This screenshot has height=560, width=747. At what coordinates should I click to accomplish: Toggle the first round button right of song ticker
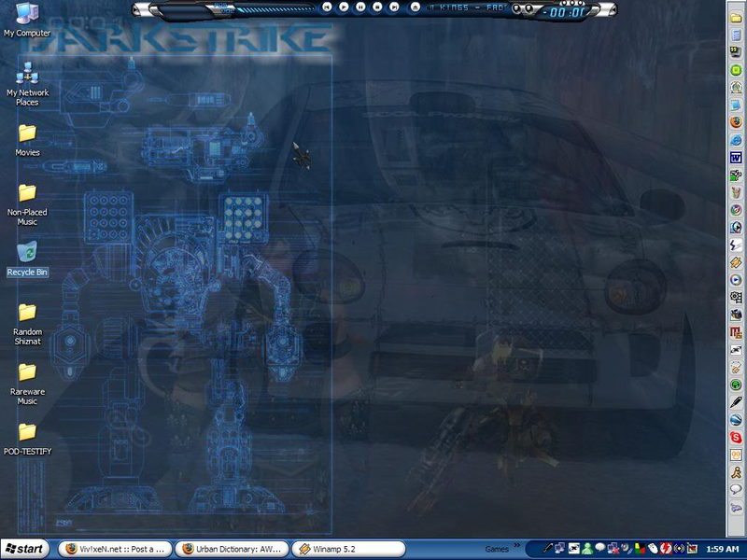(x=516, y=8)
